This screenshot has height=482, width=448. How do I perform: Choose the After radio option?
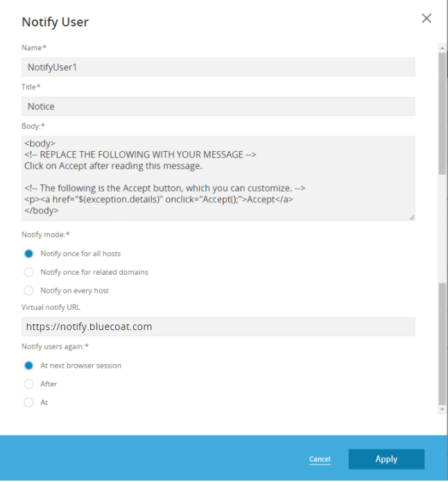[29, 384]
